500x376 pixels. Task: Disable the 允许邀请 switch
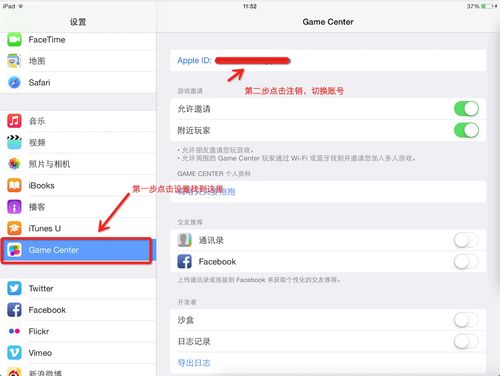click(x=466, y=109)
